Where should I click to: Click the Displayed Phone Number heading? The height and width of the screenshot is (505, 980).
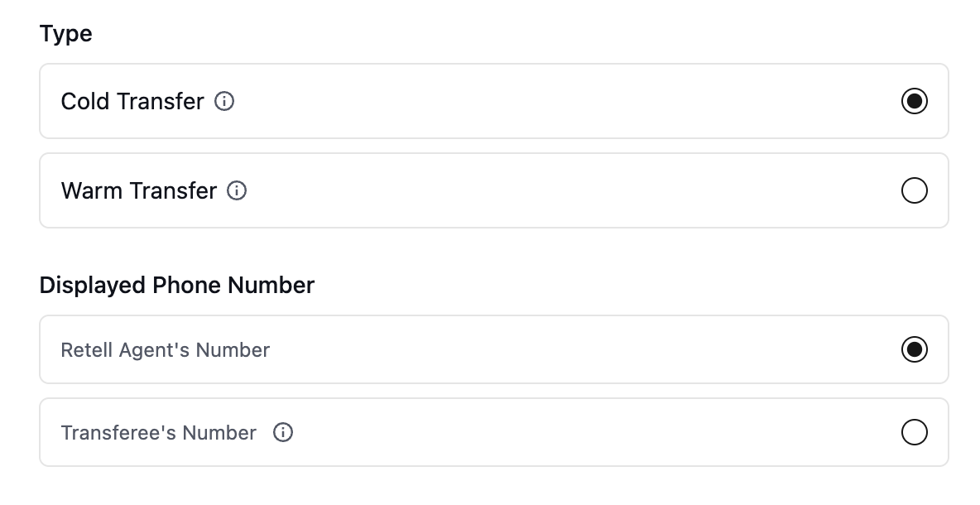coord(177,285)
